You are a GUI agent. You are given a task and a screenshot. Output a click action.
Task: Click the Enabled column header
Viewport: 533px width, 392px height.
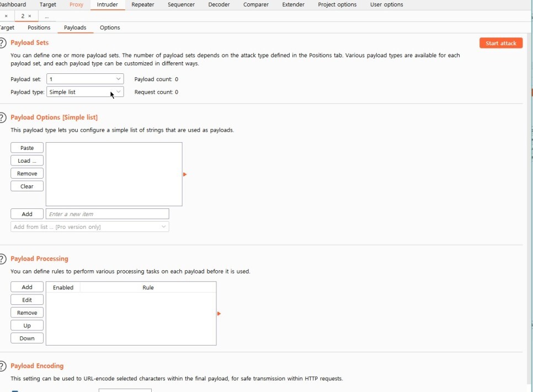tap(63, 287)
